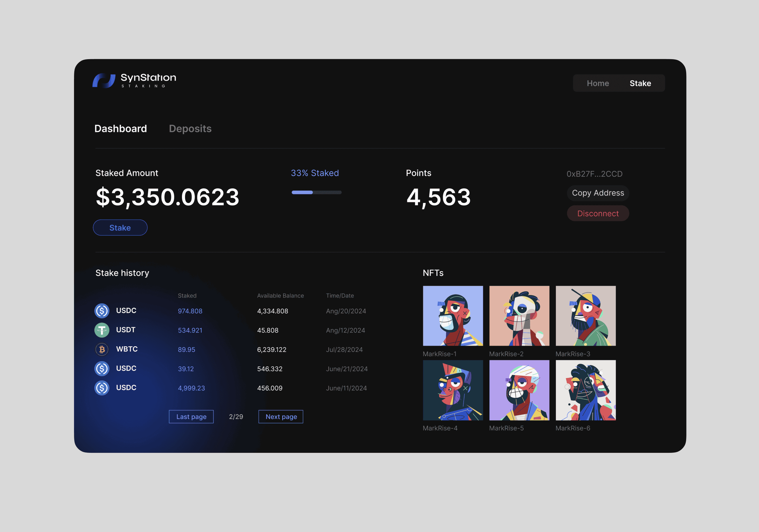Click the USDC coin icon dated June/21/2024
The image size is (759, 532).
click(x=102, y=368)
